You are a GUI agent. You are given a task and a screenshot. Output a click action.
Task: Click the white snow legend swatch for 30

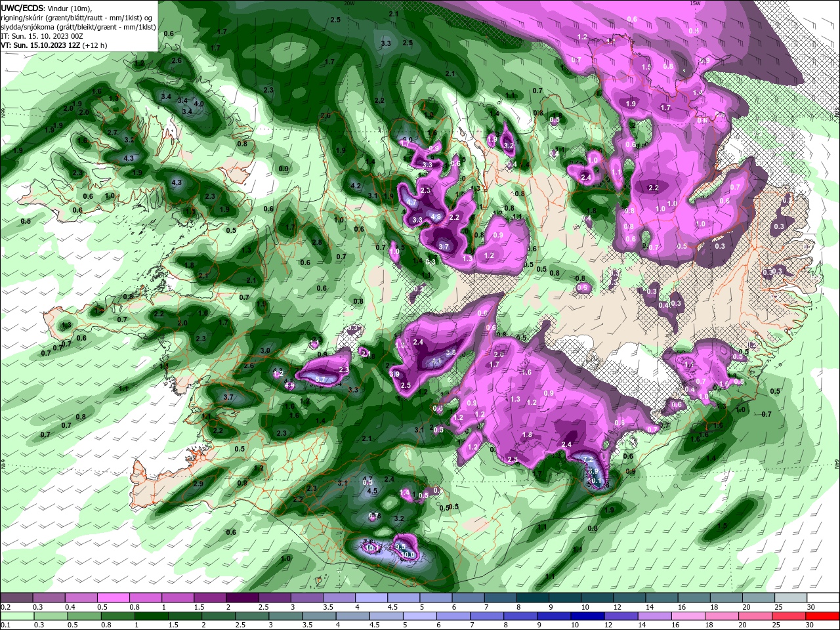click(x=824, y=598)
